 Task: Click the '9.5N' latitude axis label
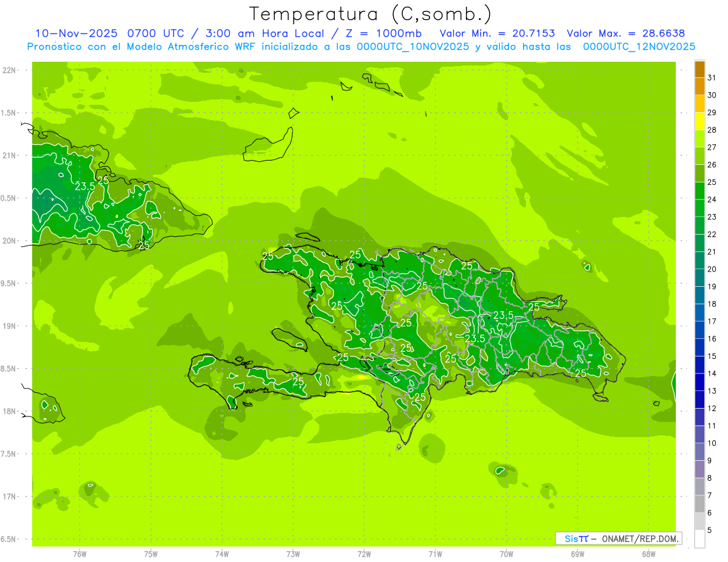click(9, 283)
